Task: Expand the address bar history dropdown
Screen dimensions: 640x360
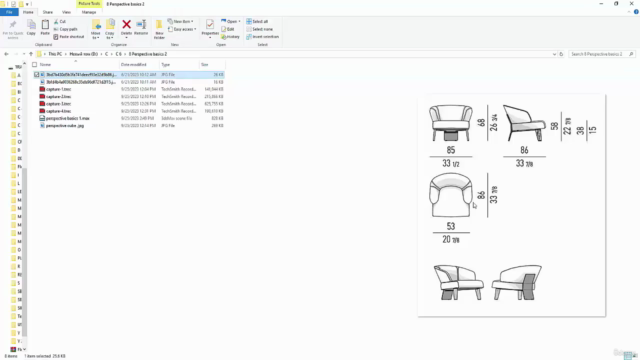Action: point(554,54)
